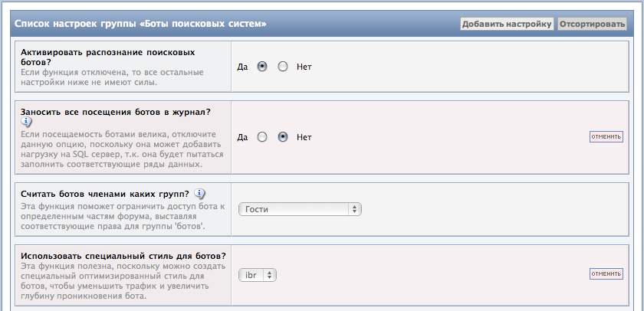Select «Нет» for logging bot visits
This screenshot has width=644, height=311.
(x=283, y=137)
